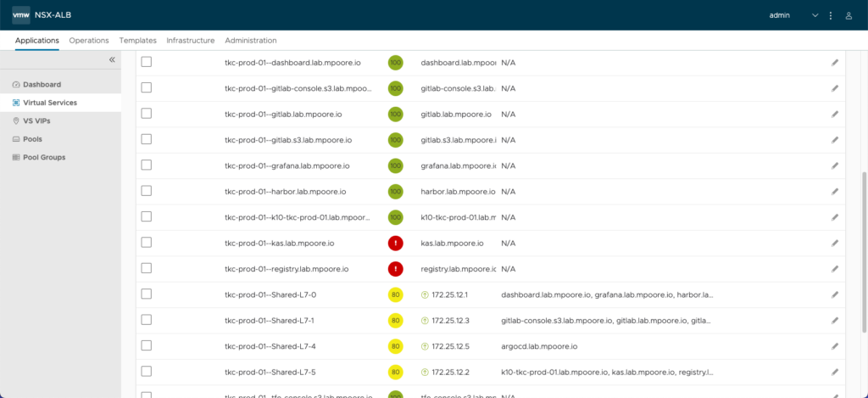Edit Shared-L7-0 using pencil icon
The height and width of the screenshot is (398, 868).
coord(835,294)
